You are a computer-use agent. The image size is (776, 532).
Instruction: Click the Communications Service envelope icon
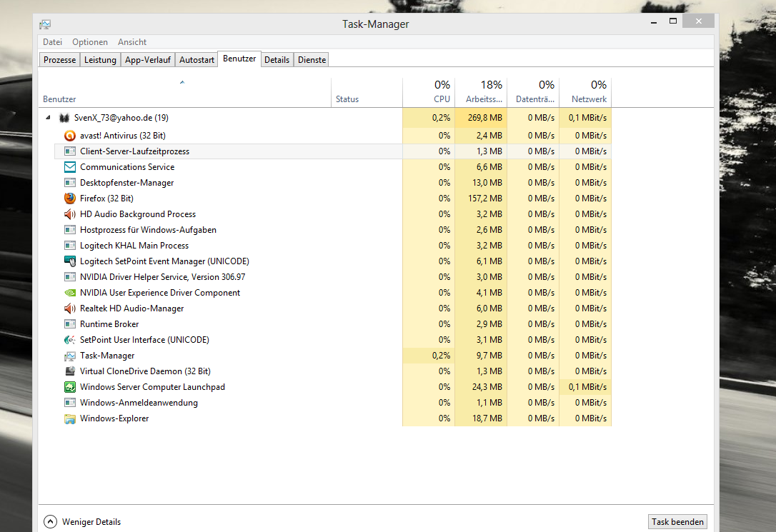pyautogui.click(x=70, y=167)
